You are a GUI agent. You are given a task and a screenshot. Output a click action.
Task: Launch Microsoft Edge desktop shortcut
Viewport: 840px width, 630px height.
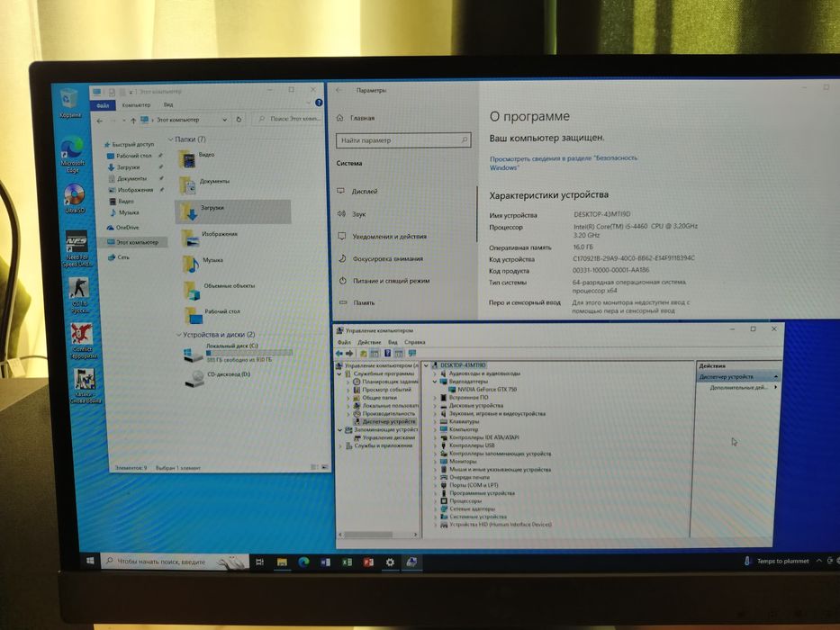point(72,156)
